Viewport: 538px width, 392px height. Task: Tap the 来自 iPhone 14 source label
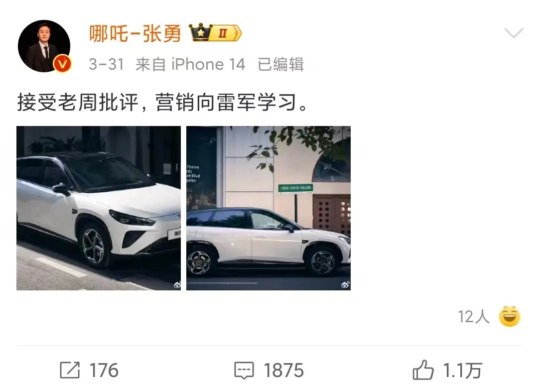pyautogui.click(x=190, y=64)
